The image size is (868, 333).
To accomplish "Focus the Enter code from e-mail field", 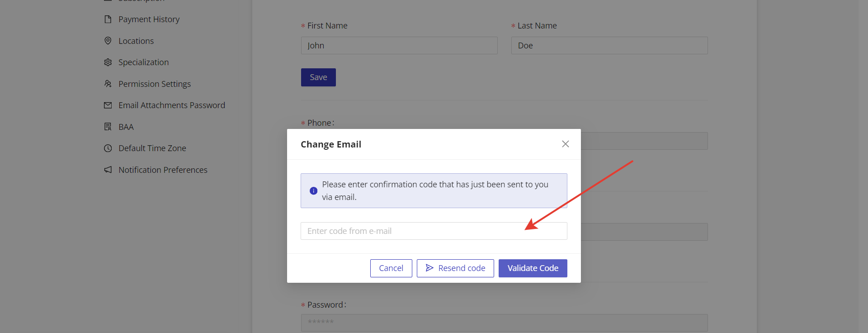I will point(434,231).
